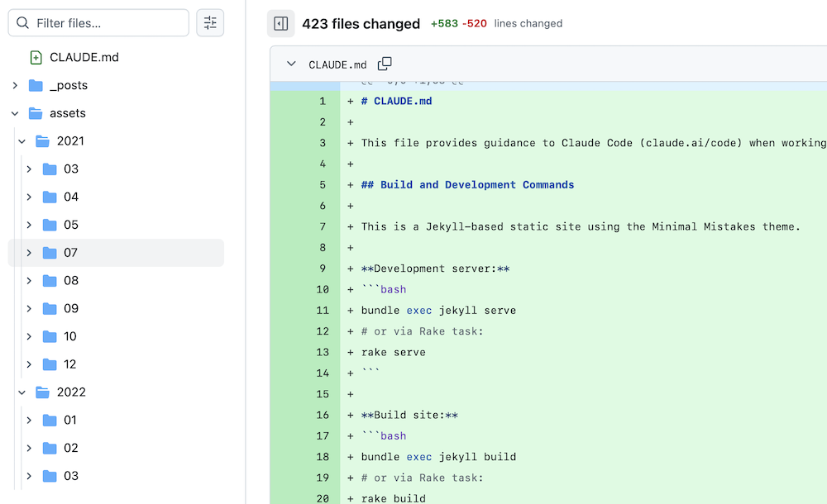Click the '423 files changed' heading
The width and height of the screenshot is (827, 504).
(x=361, y=24)
